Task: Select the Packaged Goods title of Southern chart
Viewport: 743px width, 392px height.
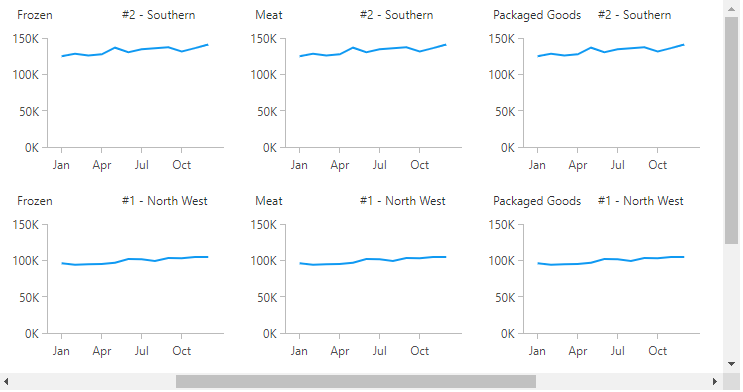Action: (x=537, y=15)
